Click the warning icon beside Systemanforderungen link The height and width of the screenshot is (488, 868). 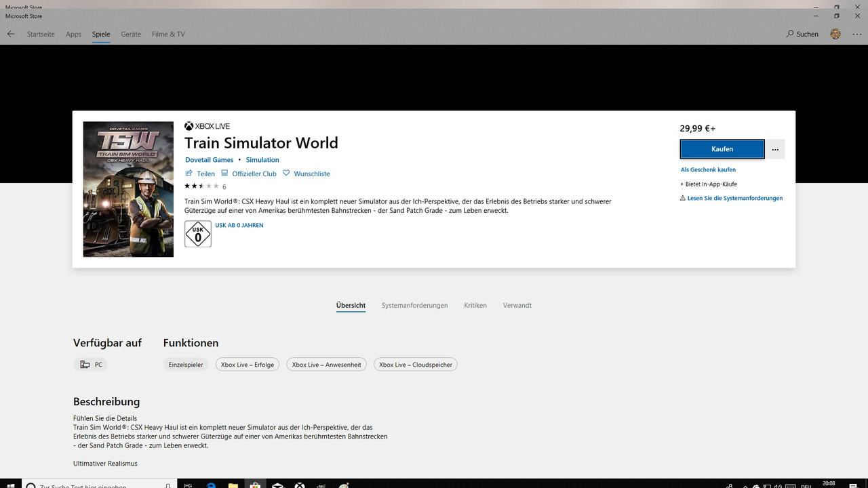point(683,198)
